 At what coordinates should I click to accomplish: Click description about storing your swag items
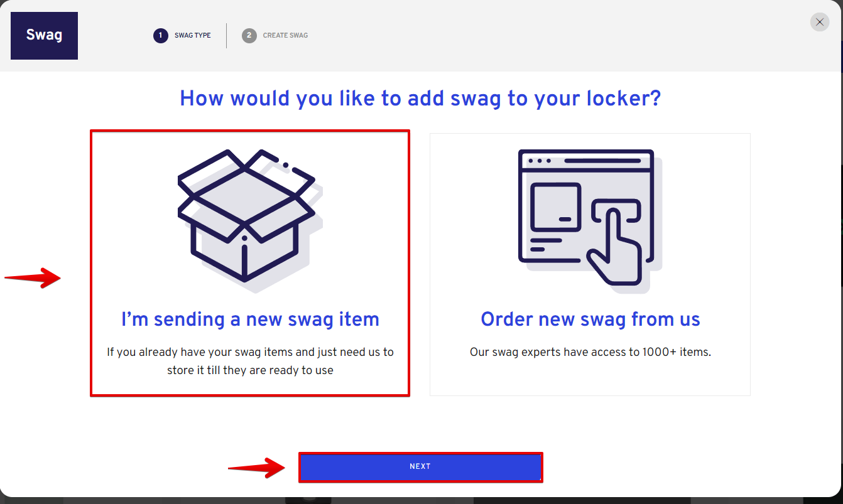pos(250,361)
